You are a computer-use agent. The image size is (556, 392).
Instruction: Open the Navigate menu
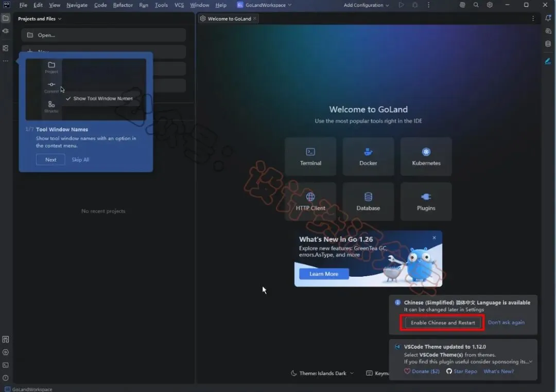pyautogui.click(x=77, y=5)
